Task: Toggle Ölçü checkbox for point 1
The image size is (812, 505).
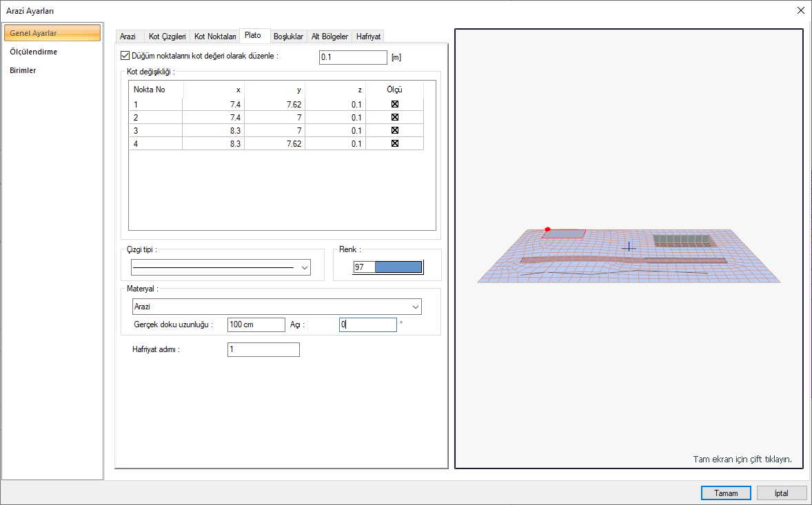Action: [395, 104]
